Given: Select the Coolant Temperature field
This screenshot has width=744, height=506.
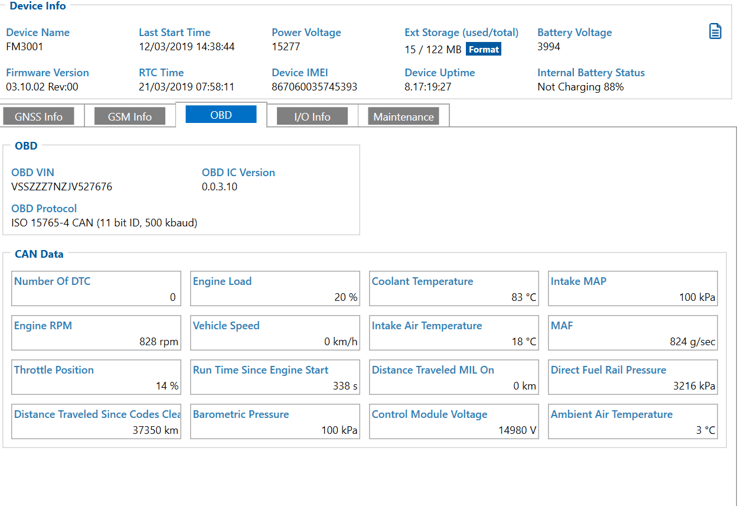Looking at the screenshot, I should click(x=454, y=289).
